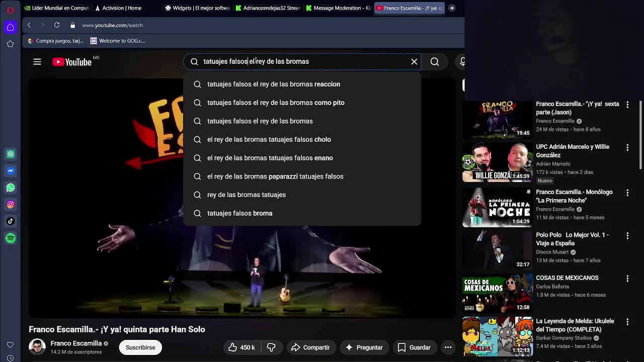Choose suggestion ending in 'cholo'

(x=302, y=139)
